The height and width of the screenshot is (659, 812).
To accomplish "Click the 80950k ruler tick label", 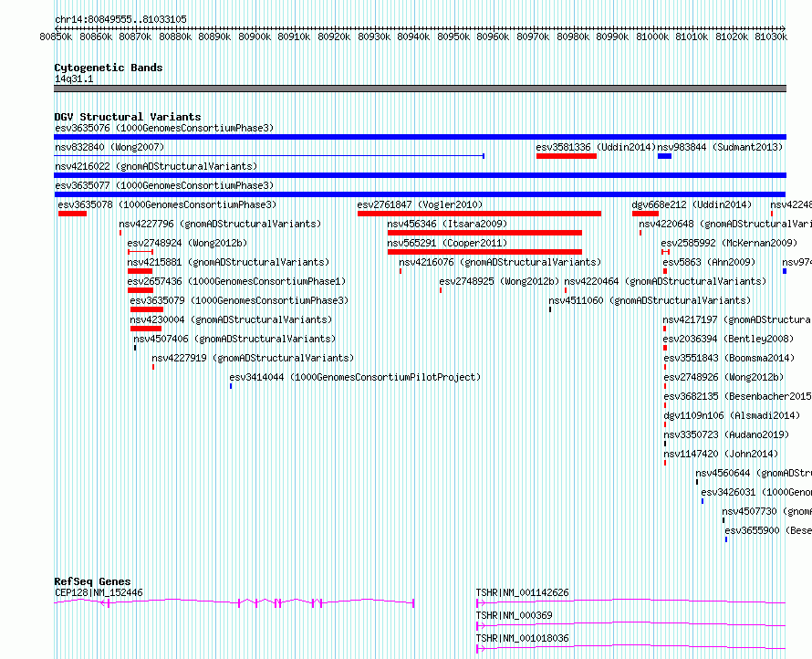I will [x=453, y=37].
